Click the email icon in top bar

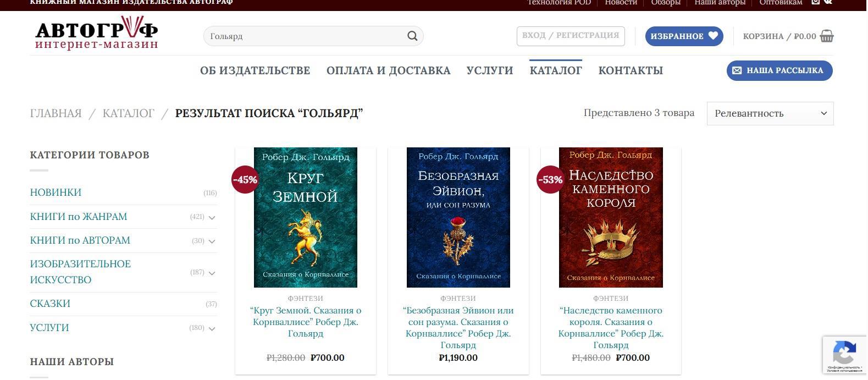point(816,2)
